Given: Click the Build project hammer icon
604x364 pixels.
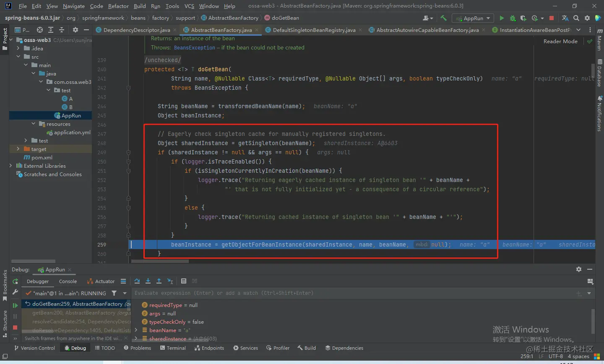Looking at the screenshot, I should point(443,18).
